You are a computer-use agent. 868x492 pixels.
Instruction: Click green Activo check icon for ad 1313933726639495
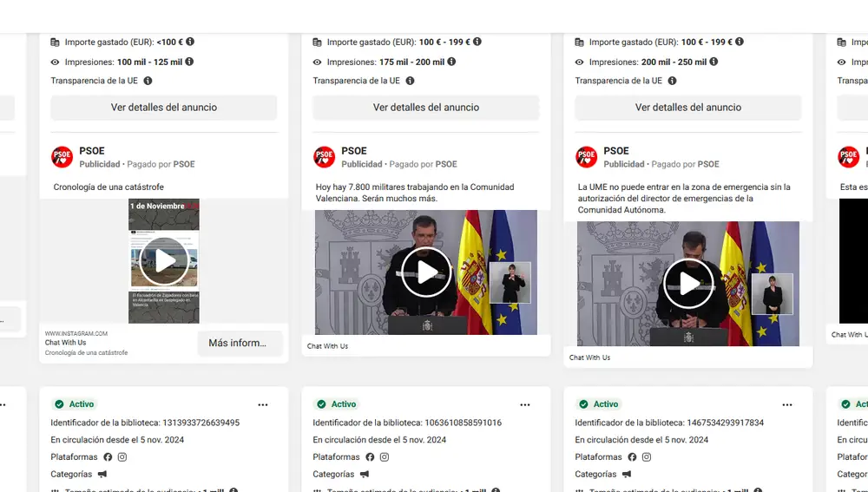point(59,404)
